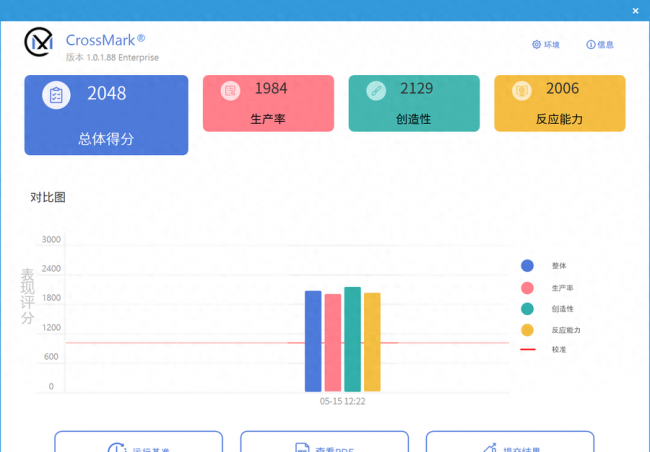Click the 整体 legend label
Viewport: 650px width, 452px height.
(x=559, y=266)
